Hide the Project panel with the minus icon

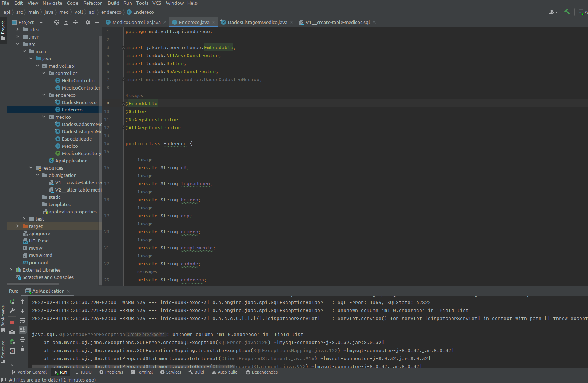pyautogui.click(x=97, y=22)
